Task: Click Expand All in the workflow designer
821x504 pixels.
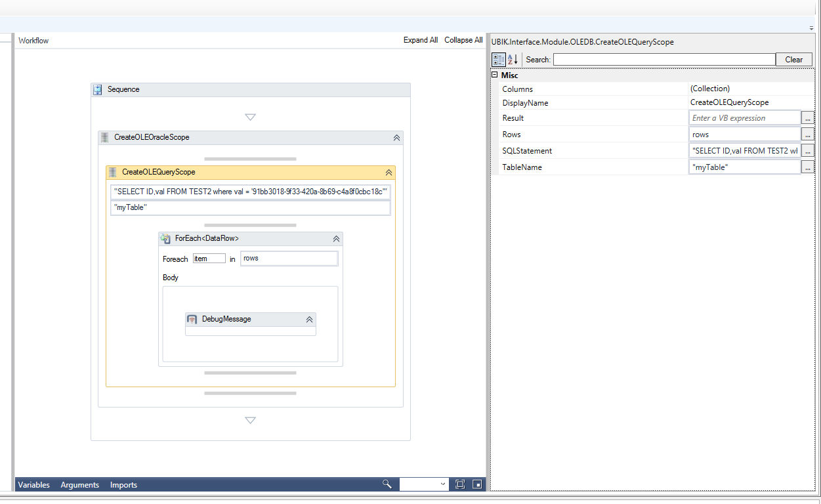Action: click(420, 40)
